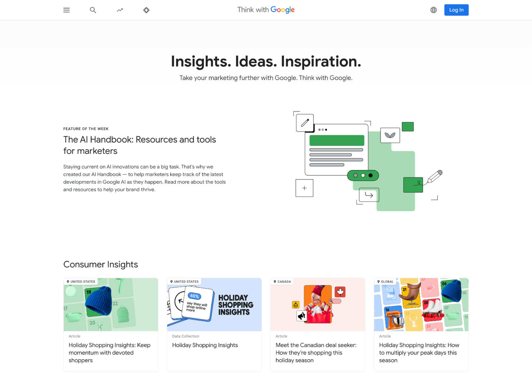Click the Canada location tag

(x=282, y=282)
